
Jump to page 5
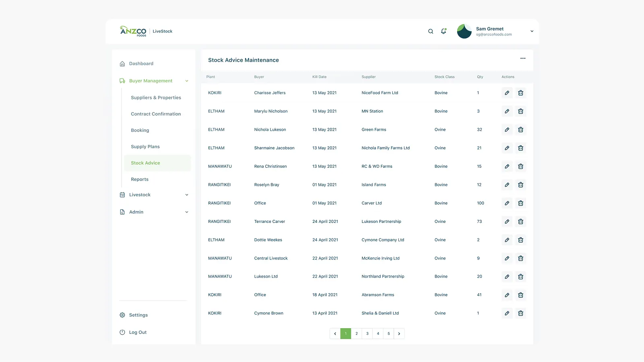tap(388, 333)
